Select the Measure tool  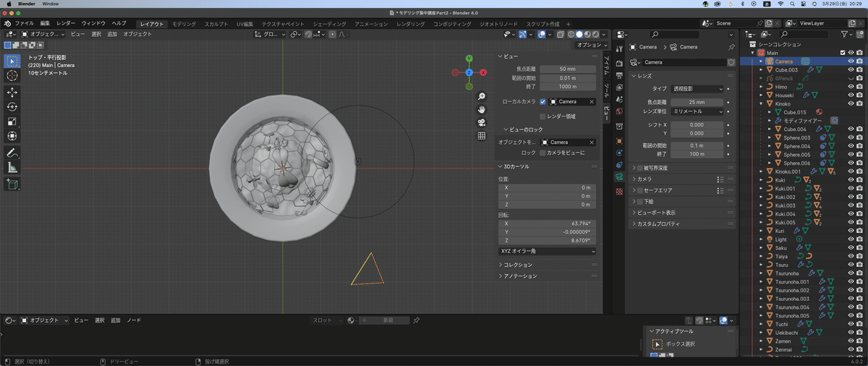coord(12,168)
